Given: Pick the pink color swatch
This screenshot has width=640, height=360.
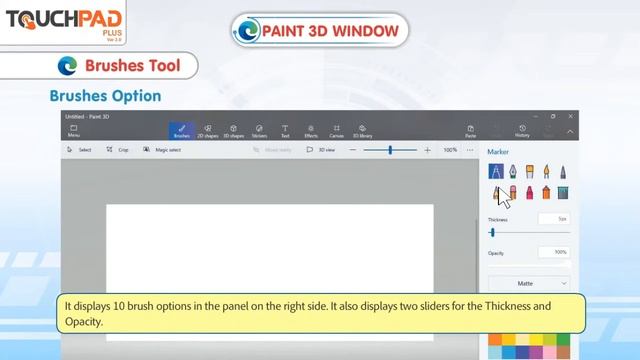Looking at the screenshot, I should tap(550, 352).
